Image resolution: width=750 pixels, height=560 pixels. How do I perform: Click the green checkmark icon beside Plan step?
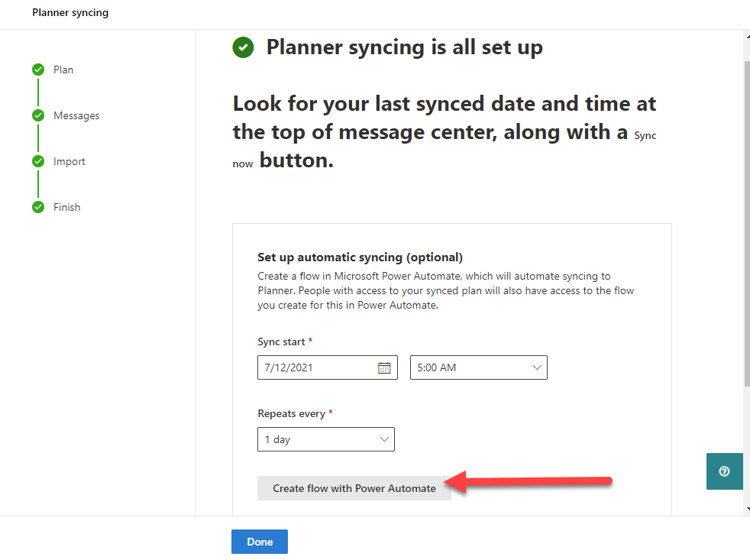38,70
